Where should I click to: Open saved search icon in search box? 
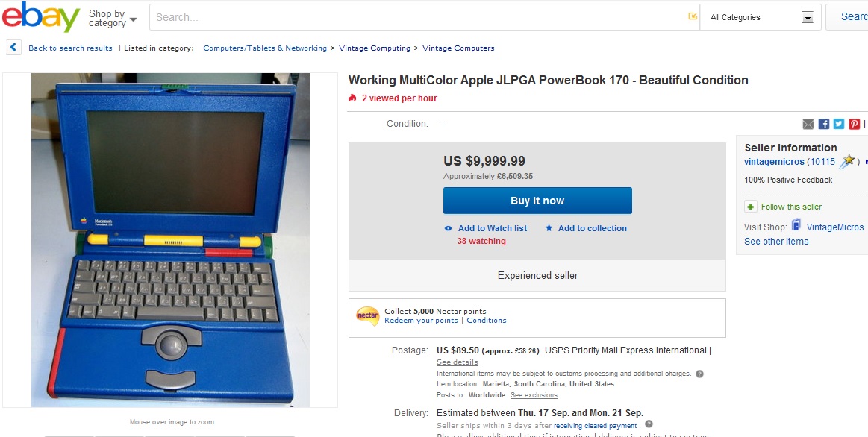click(x=693, y=16)
